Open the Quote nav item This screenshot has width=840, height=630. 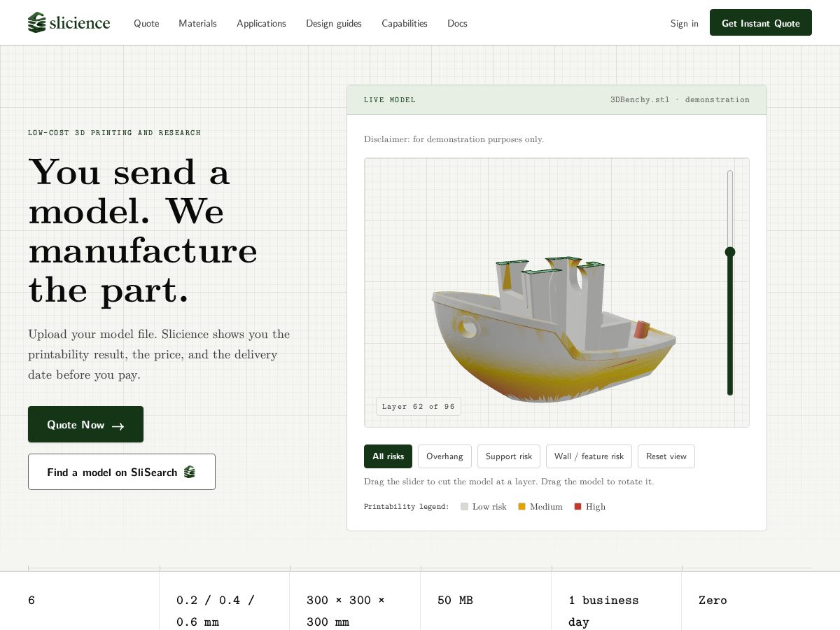coord(146,23)
